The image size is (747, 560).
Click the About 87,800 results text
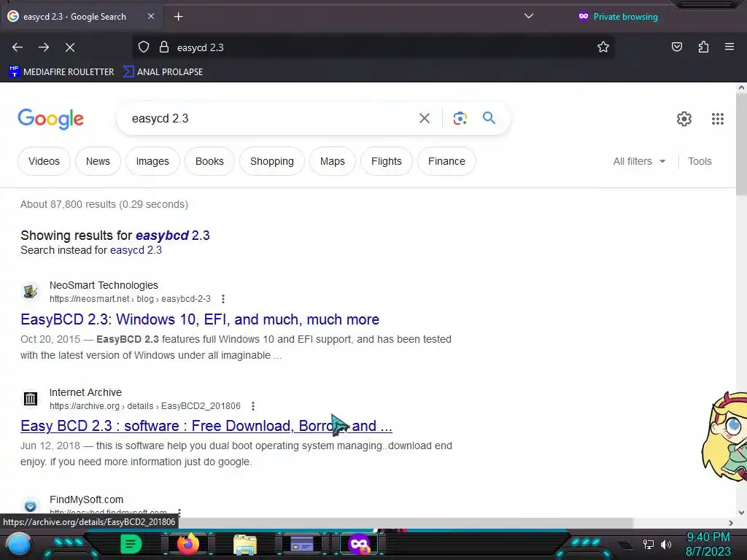pyautogui.click(x=104, y=204)
